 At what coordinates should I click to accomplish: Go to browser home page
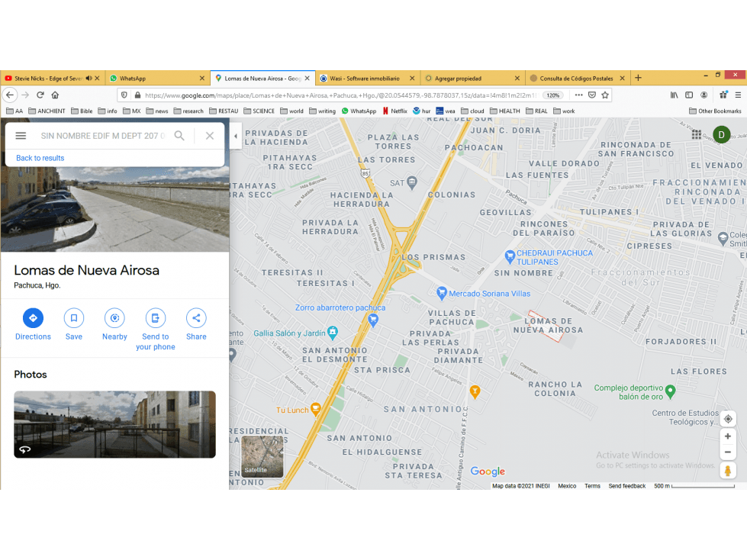coord(55,95)
